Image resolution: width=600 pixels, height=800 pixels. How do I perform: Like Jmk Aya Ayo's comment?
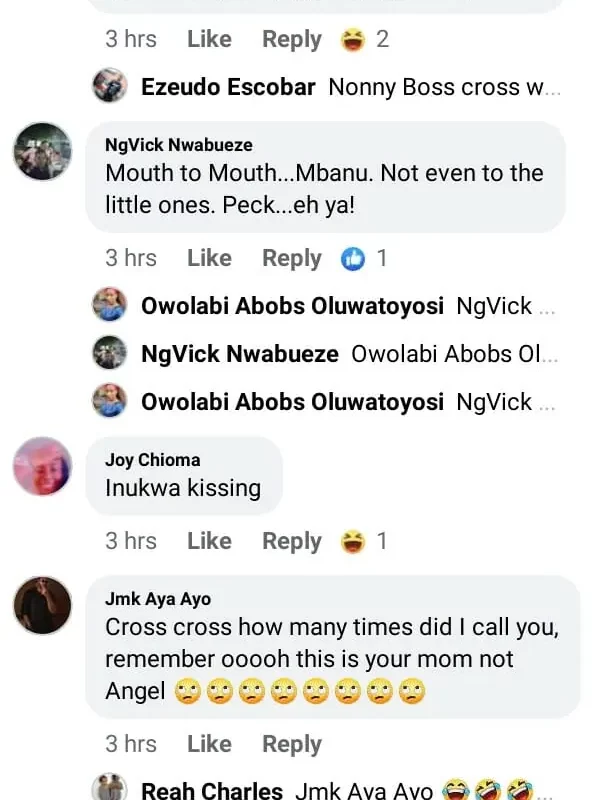point(209,745)
